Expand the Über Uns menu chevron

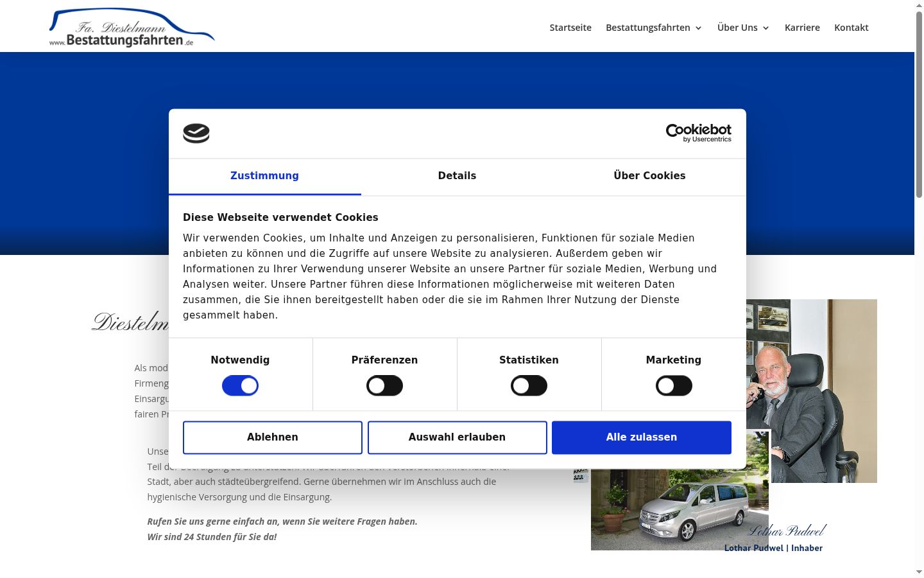[x=766, y=28]
